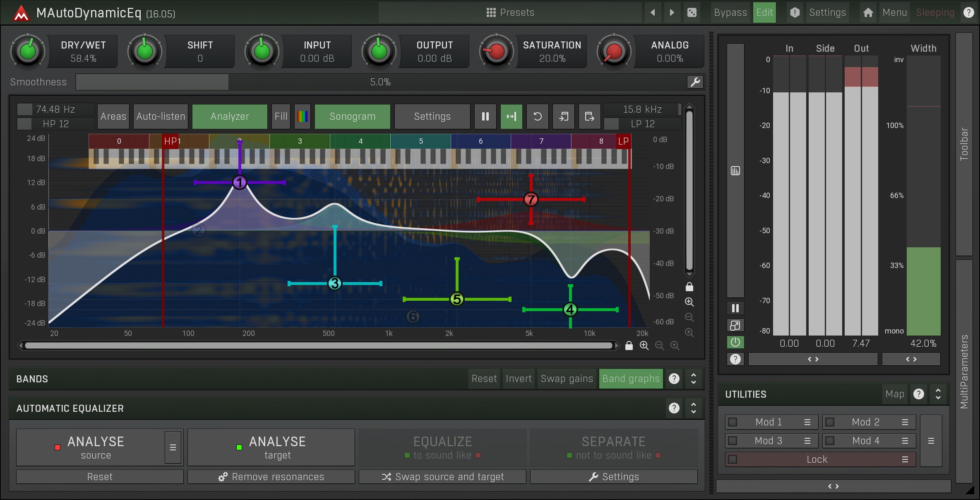Enable the Mod 3 checkbox
This screenshot has width=980, height=500.
(x=733, y=441)
